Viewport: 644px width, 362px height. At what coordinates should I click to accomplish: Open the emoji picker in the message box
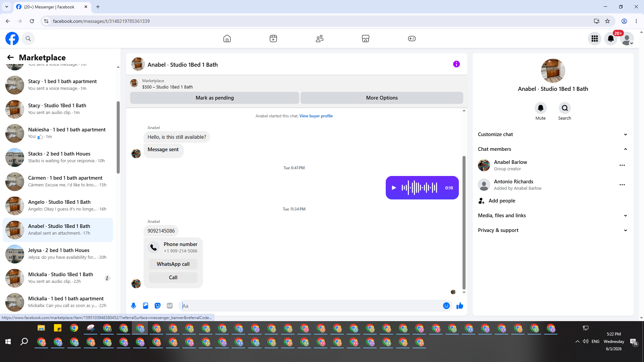[x=446, y=306]
